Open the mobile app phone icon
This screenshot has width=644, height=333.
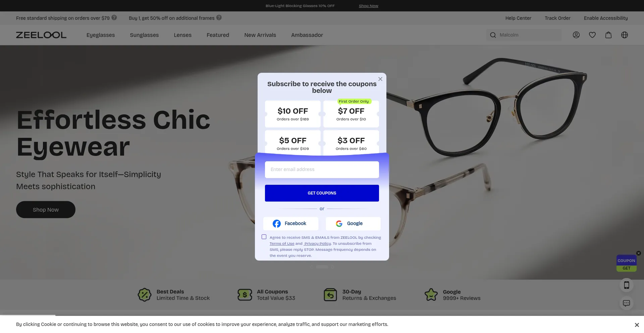[x=626, y=285]
